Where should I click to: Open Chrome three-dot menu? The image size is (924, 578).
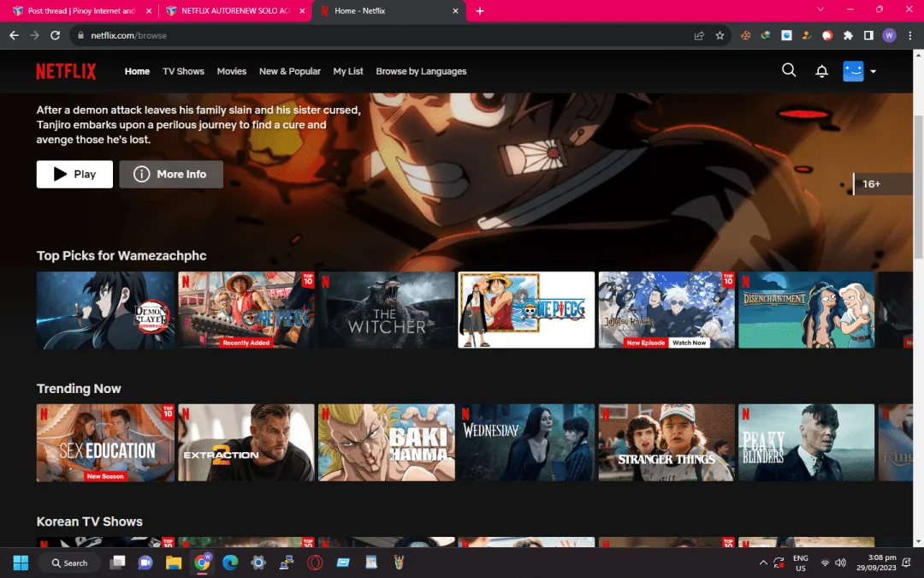tap(909, 35)
